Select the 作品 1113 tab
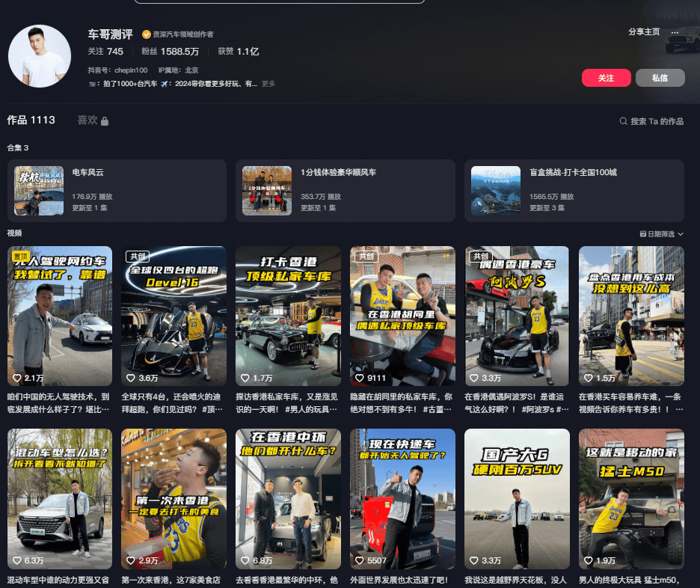This screenshot has width=700, height=588. (31, 120)
